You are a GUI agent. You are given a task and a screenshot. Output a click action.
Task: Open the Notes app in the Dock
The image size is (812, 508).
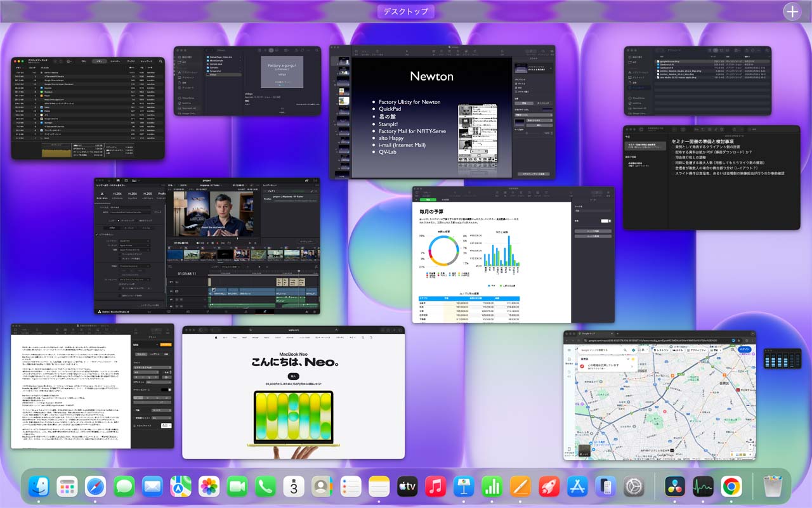point(379,487)
